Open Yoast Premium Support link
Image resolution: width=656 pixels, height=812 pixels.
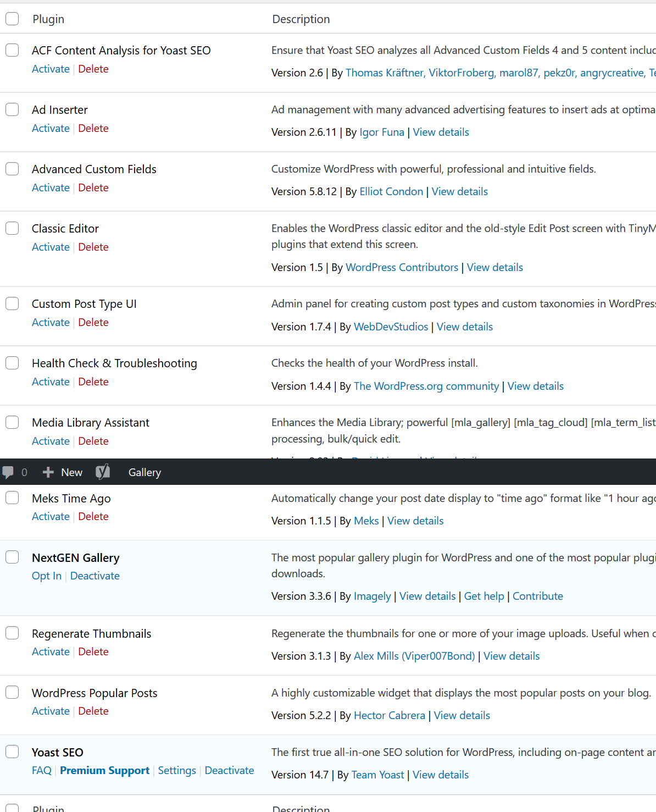point(105,770)
